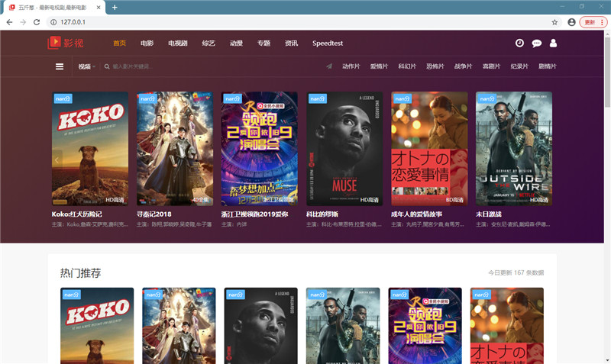Open the MUSE poster in 热门推荐 section

tap(261, 326)
